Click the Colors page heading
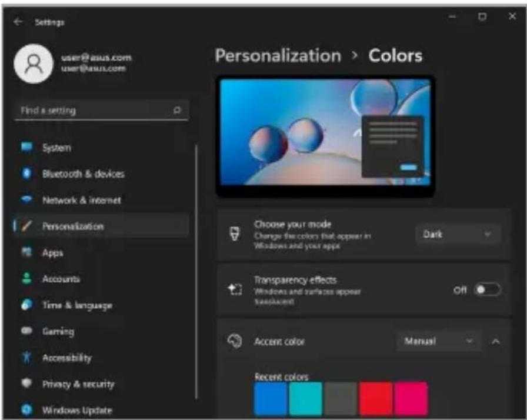This screenshot has height=420, width=527. pos(395,56)
